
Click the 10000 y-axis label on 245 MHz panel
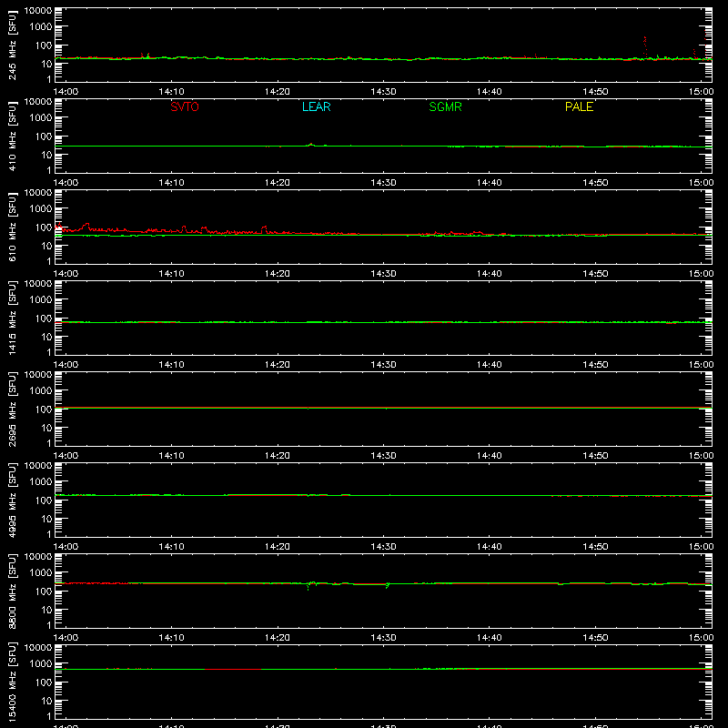point(38,11)
